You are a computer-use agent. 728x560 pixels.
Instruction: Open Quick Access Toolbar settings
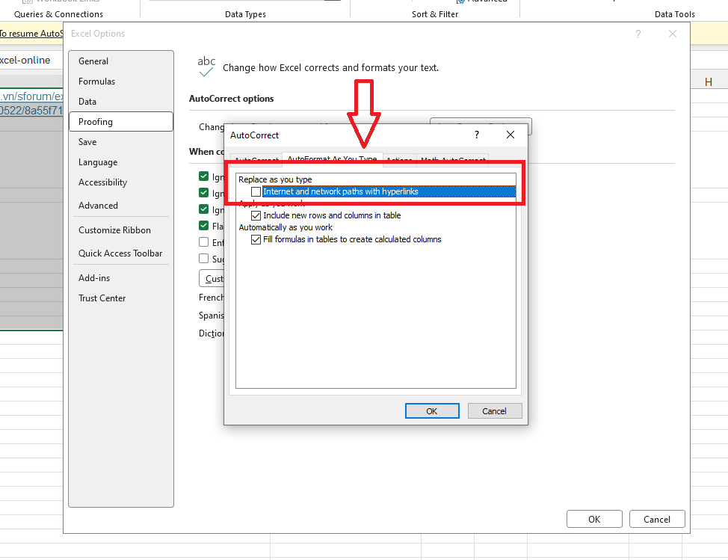coord(121,253)
